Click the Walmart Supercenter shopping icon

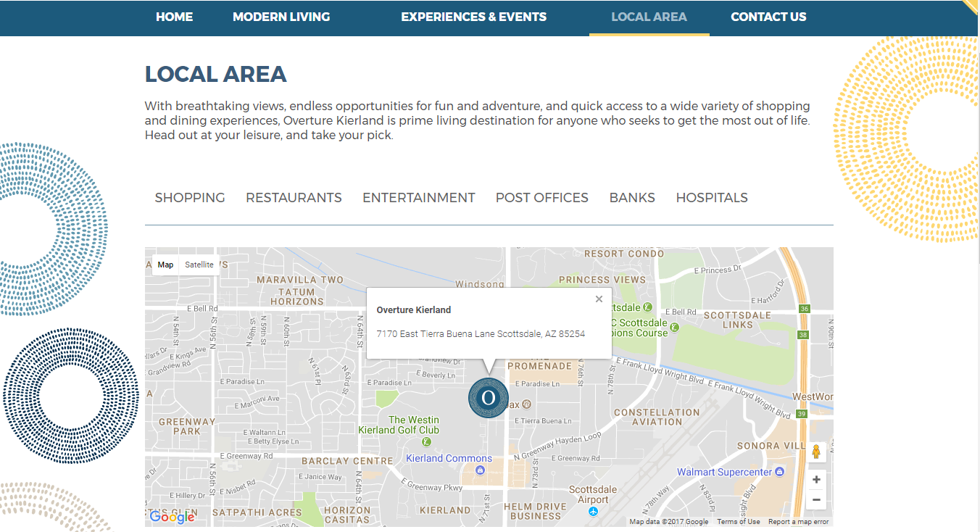pos(780,472)
